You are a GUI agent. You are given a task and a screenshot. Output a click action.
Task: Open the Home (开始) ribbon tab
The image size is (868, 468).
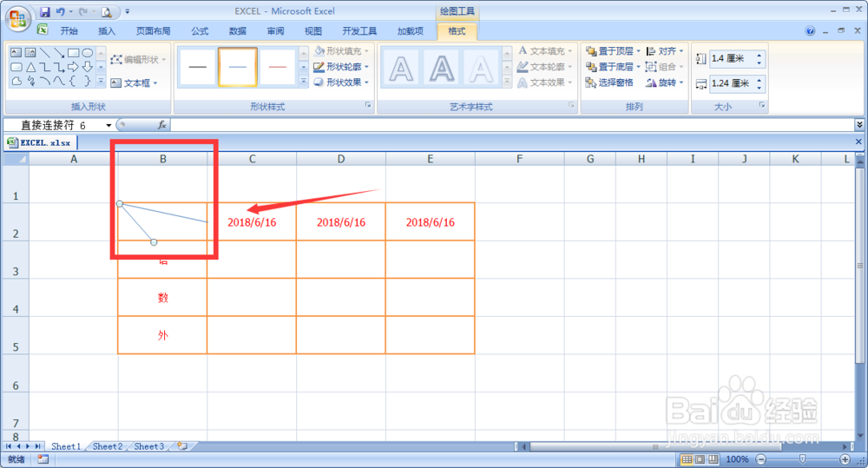click(69, 31)
